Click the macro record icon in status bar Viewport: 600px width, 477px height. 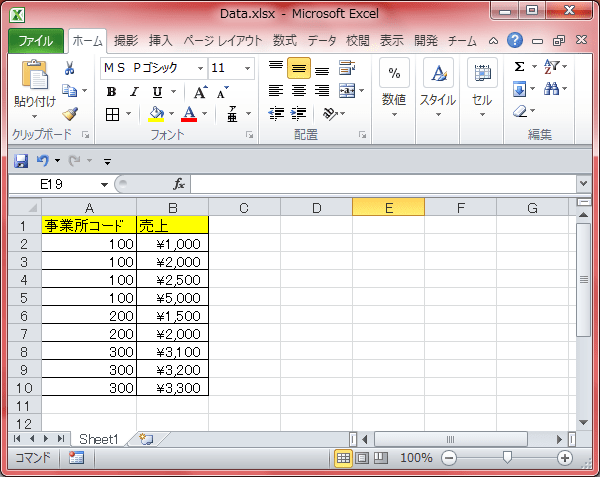click(x=77, y=457)
